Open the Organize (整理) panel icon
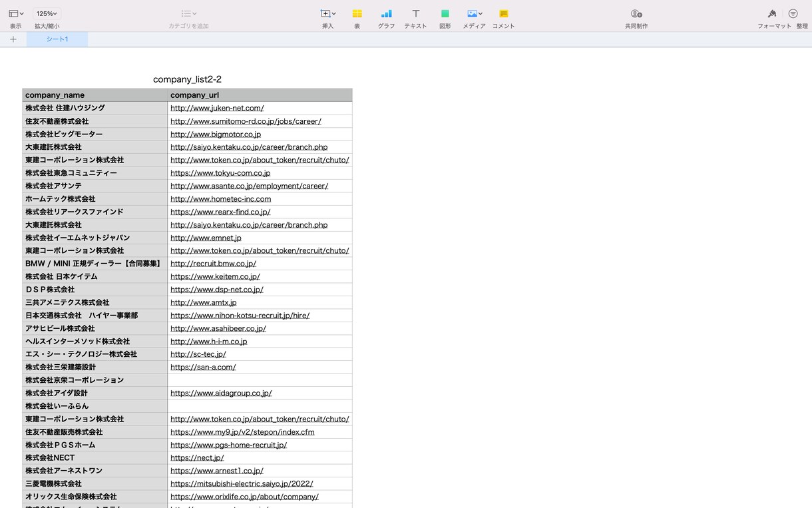The height and width of the screenshot is (508, 812). click(x=793, y=13)
